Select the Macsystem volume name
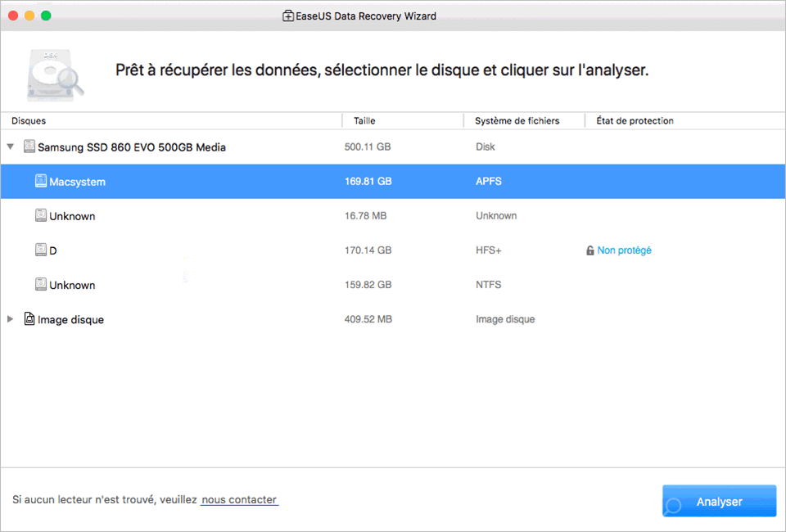Viewport: 786px width, 532px height. coord(77,182)
